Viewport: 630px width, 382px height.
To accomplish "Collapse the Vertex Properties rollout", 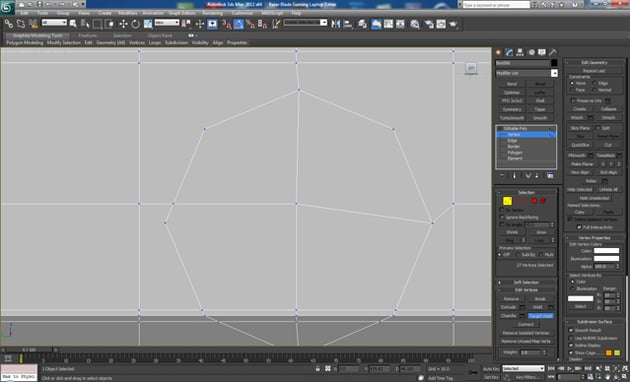I will (x=594, y=238).
